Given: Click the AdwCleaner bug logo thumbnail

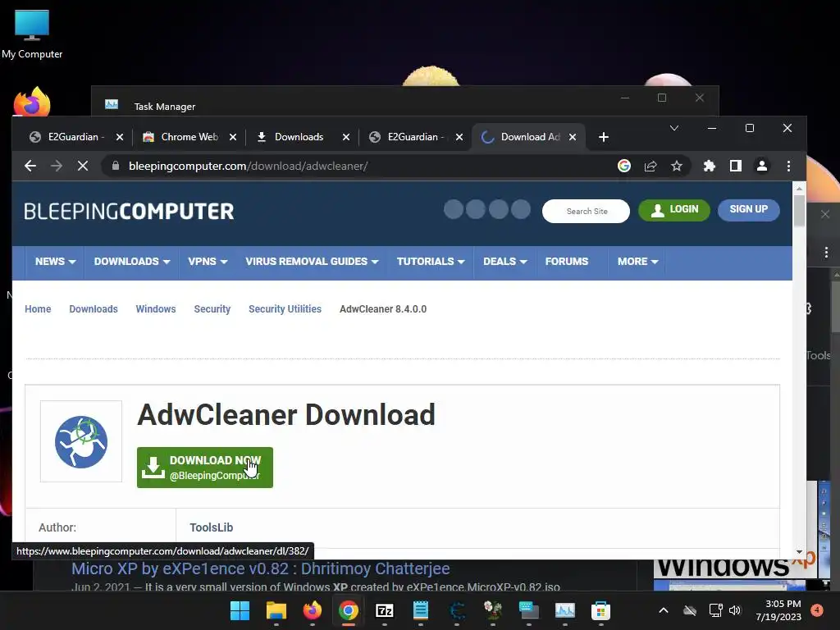Looking at the screenshot, I should pos(81,441).
